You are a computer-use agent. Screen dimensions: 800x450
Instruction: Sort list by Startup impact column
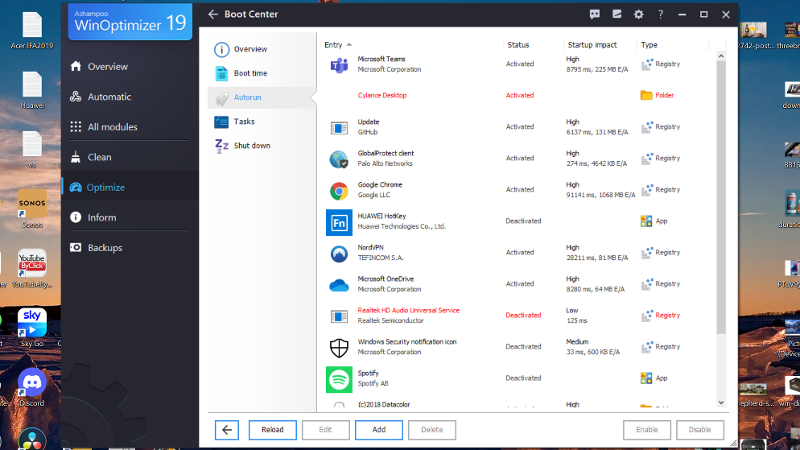[x=592, y=45]
